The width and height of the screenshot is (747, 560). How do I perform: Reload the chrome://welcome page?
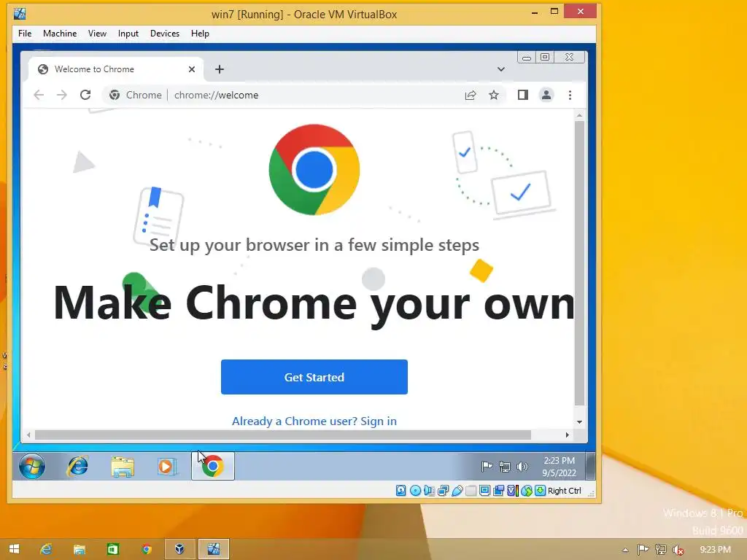85,95
